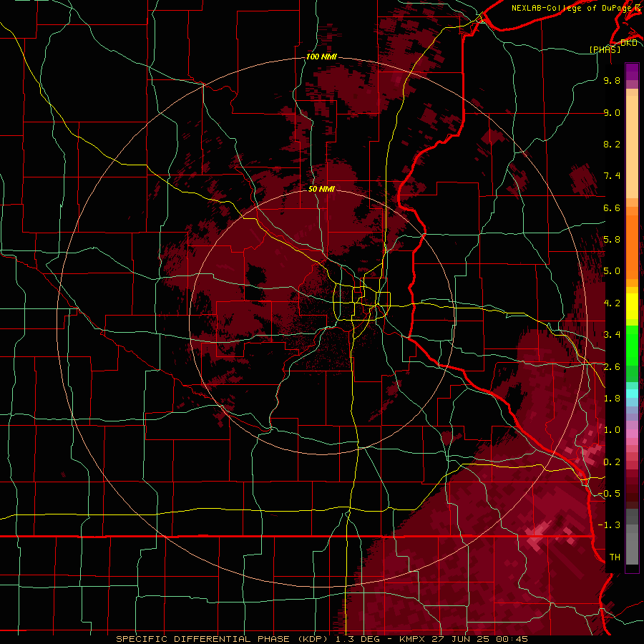Click the 9.8 value on the color scale
Image resolution: width=644 pixels, height=644 pixels.
coord(612,80)
